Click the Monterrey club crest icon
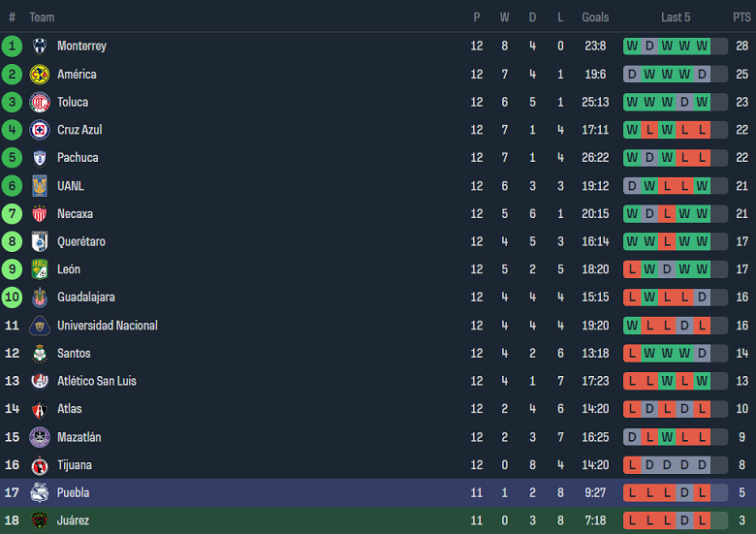The height and width of the screenshot is (534, 756). coord(40,47)
